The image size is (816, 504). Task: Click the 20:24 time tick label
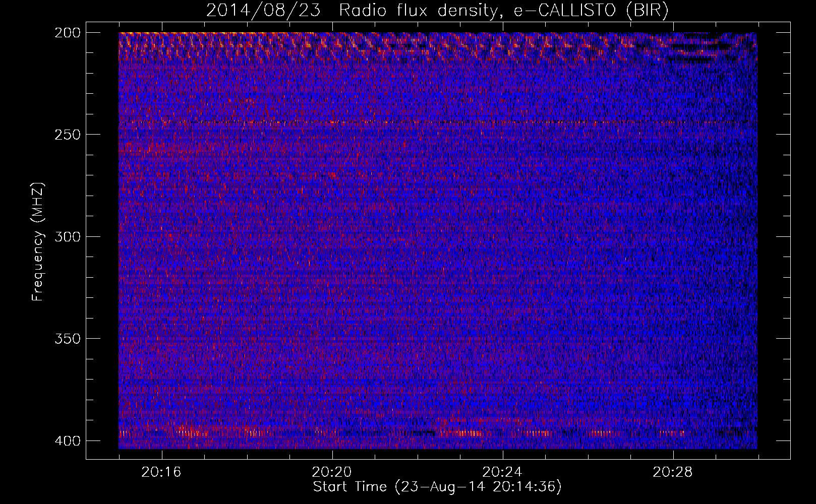pos(502,472)
